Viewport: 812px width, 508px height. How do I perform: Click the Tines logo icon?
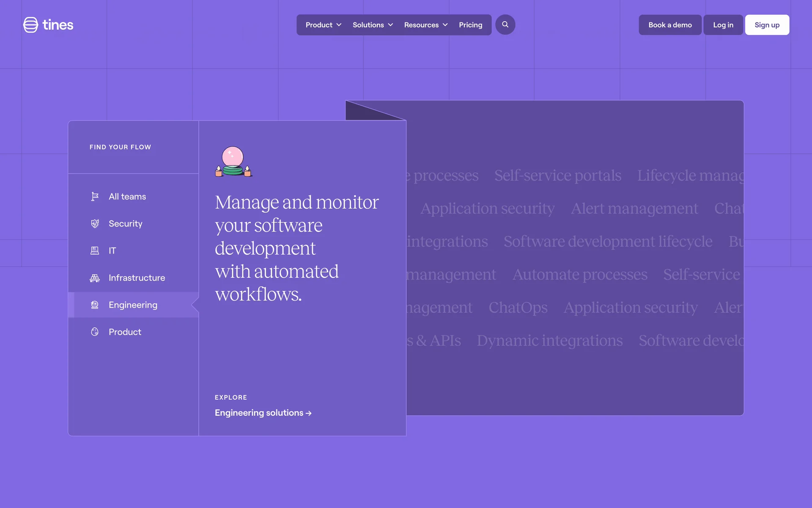click(x=30, y=25)
